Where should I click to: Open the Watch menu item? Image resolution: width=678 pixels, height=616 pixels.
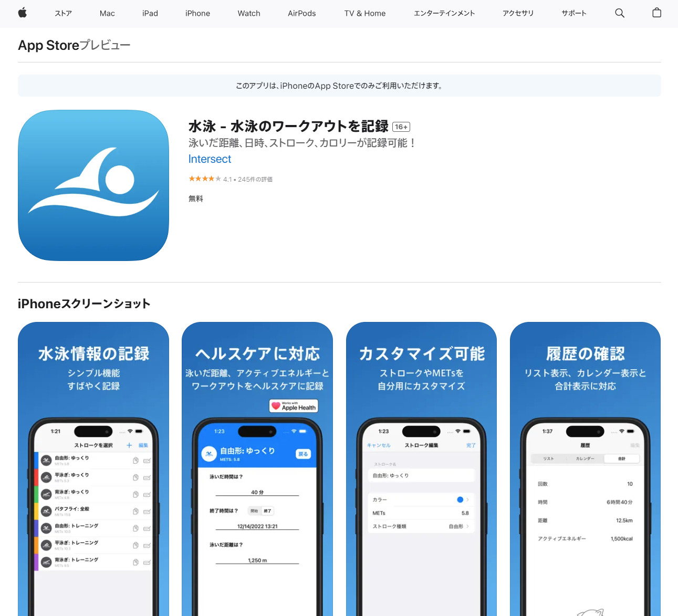249,13
